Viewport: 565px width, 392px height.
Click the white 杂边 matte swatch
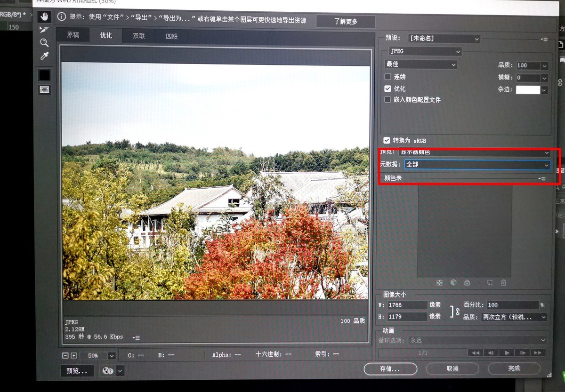click(528, 90)
